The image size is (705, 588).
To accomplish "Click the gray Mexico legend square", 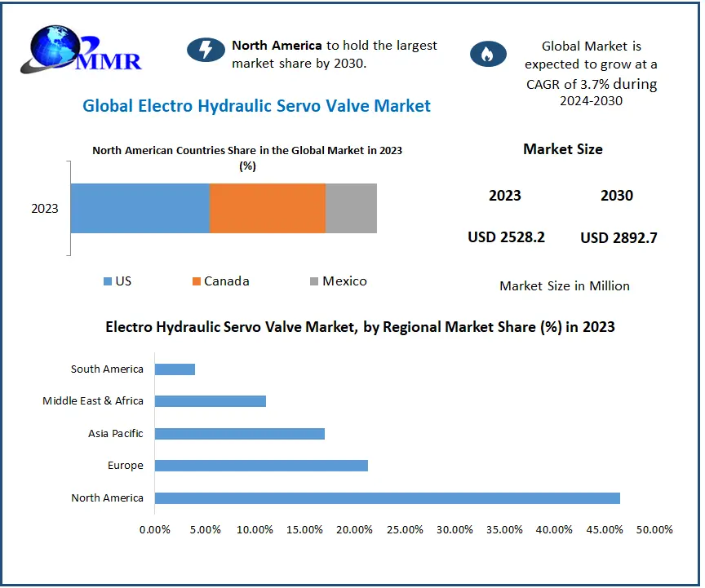I will click(x=314, y=281).
